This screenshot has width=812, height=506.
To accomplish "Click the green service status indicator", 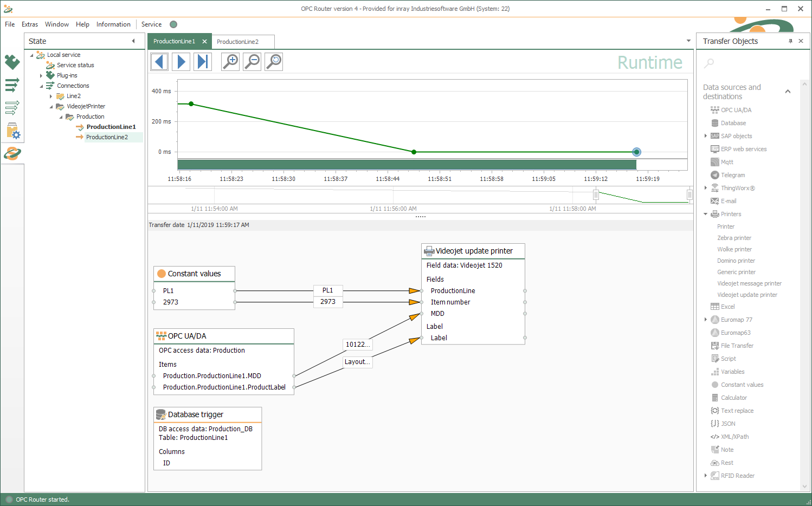I will pyautogui.click(x=173, y=24).
